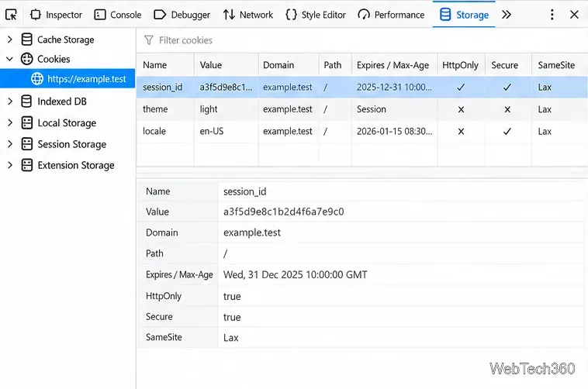Click the details Domain value 'example.test'
Image resolution: width=588 pixels, height=389 pixels.
pyautogui.click(x=252, y=232)
